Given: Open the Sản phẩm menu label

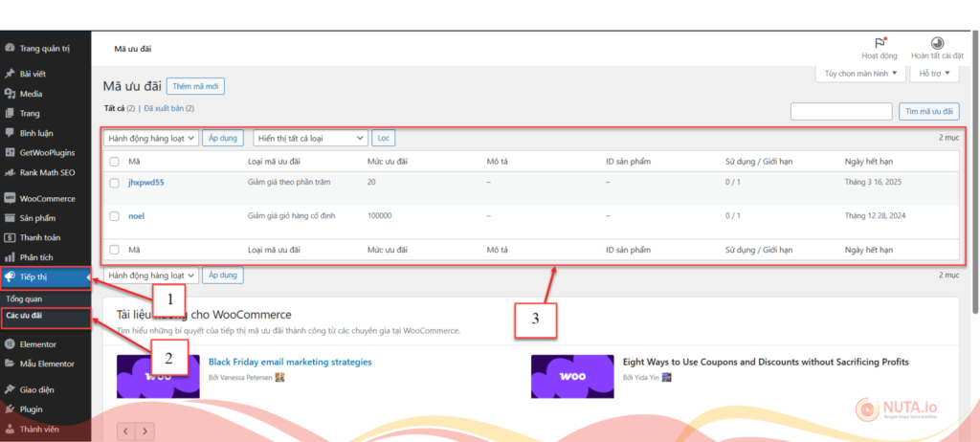Looking at the screenshot, I should click(37, 218).
